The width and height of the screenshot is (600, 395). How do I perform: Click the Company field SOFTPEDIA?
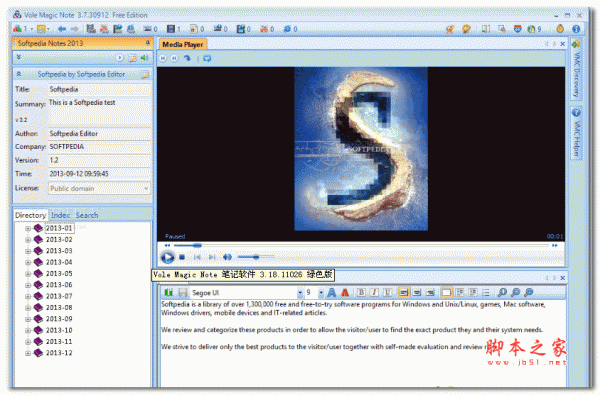tap(99, 147)
